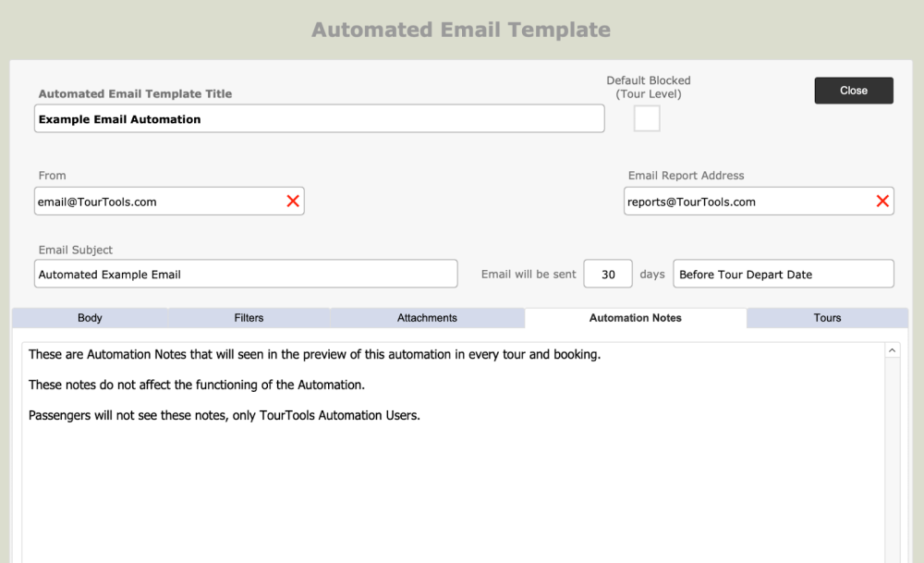Close the Automated Email Template window
The image size is (924, 563).
pyautogui.click(x=853, y=91)
